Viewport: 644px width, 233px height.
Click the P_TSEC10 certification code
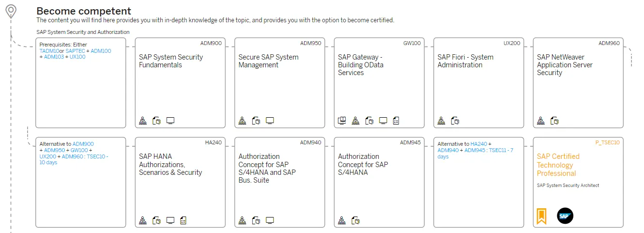607,142
